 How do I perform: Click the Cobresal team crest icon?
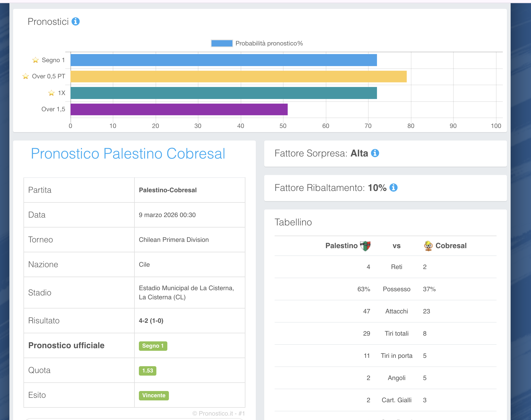(428, 246)
